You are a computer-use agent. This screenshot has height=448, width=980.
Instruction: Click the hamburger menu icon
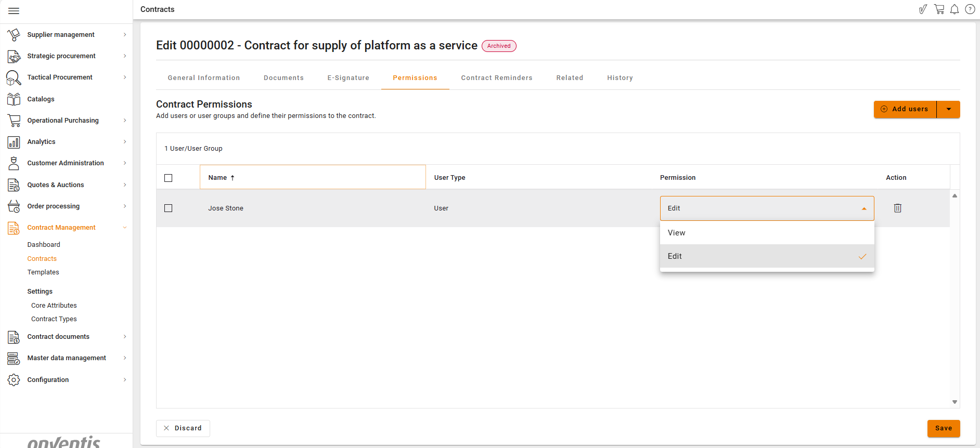[x=14, y=11]
